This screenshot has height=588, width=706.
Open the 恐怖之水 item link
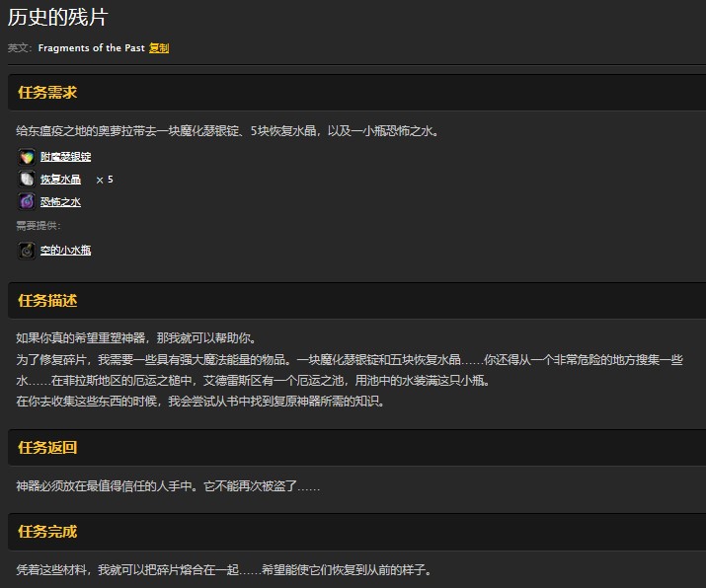point(60,202)
